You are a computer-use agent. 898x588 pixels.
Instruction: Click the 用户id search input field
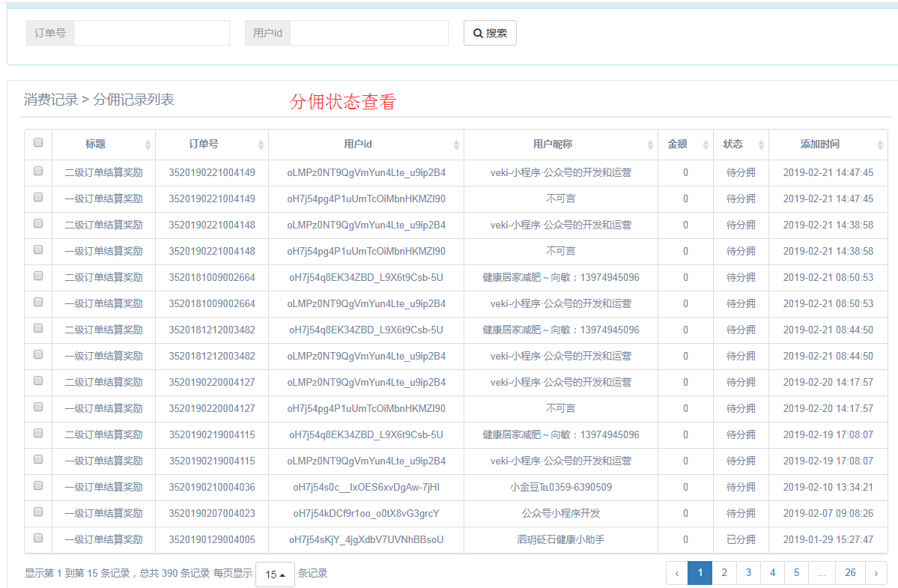pos(368,33)
